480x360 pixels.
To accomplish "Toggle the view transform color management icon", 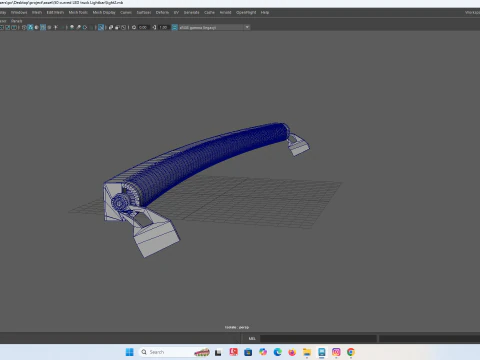I will (174, 27).
